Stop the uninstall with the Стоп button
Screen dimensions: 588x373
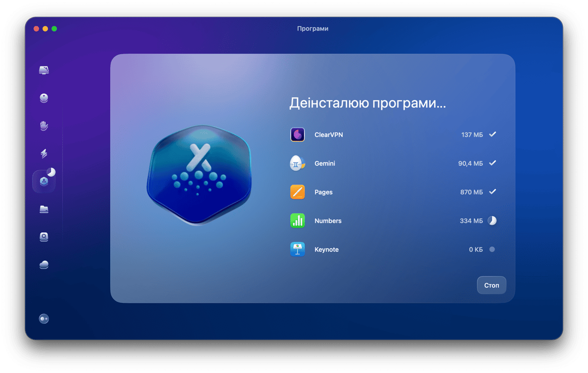pos(491,285)
